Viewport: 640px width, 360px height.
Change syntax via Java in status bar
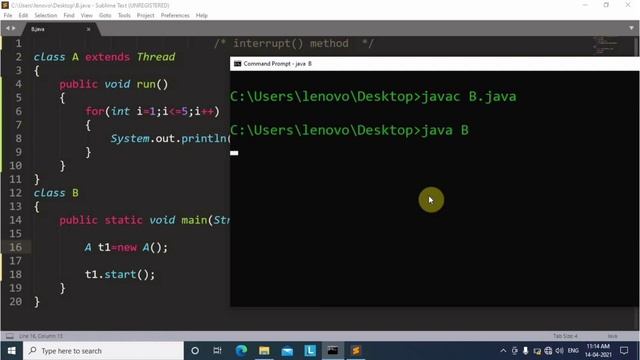612,336
